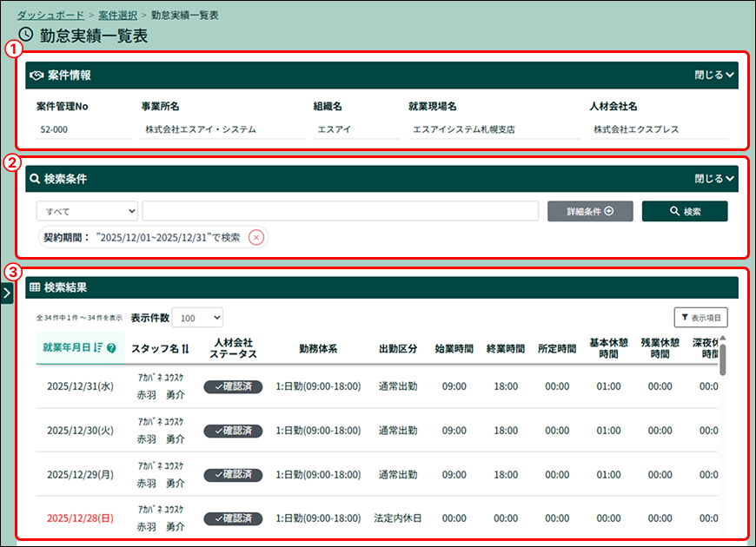
Task: Click the clock icon beside 勤怠実績一覧表 title
Action: pyautogui.click(x=25, y=35)
